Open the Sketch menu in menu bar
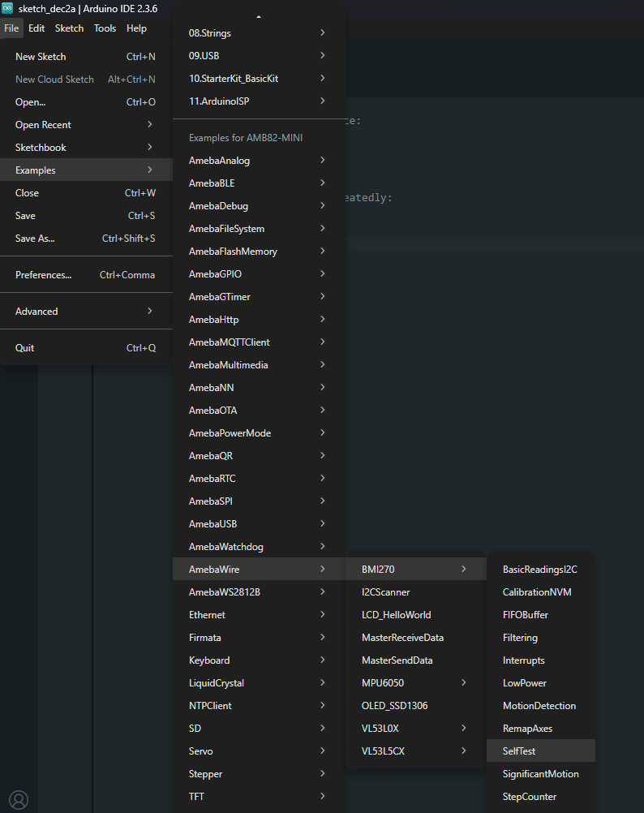 [x=69, y=28]
